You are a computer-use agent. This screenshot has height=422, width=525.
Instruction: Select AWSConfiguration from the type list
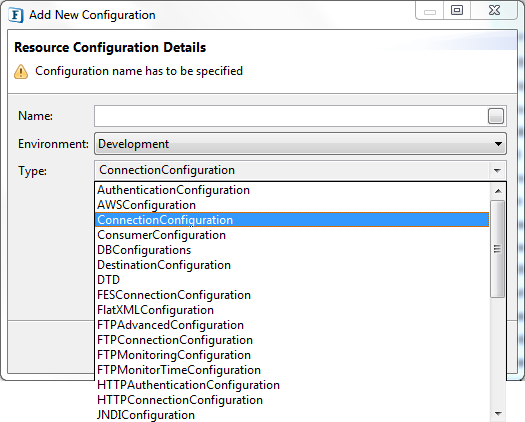pyautogui.click(x=146, y=205)
